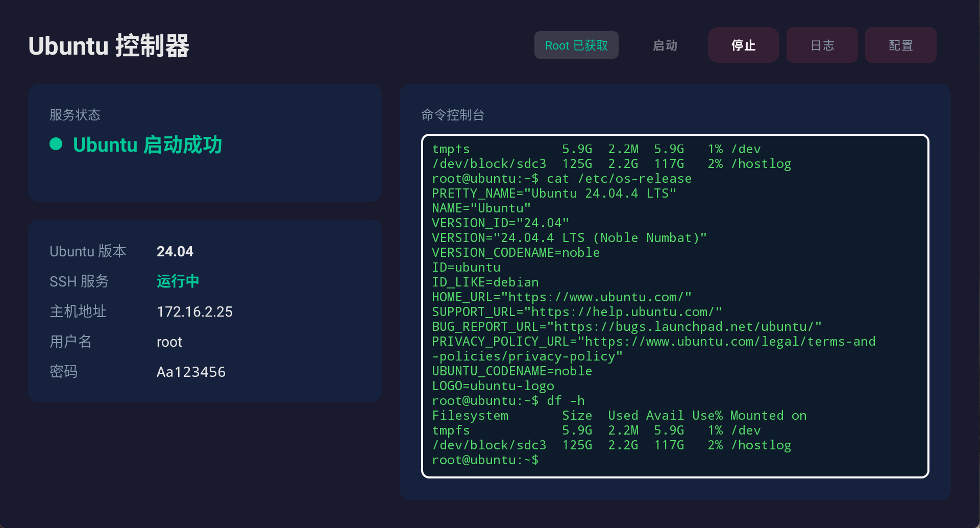Screen dimensions: 980x528
Task: Click the SSH 服务 运行中 status
Action: 178,281
